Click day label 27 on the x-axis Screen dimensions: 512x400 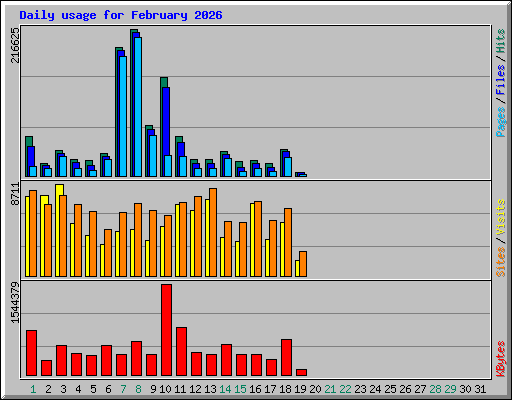pyautogui.click(x=420, y=389)
